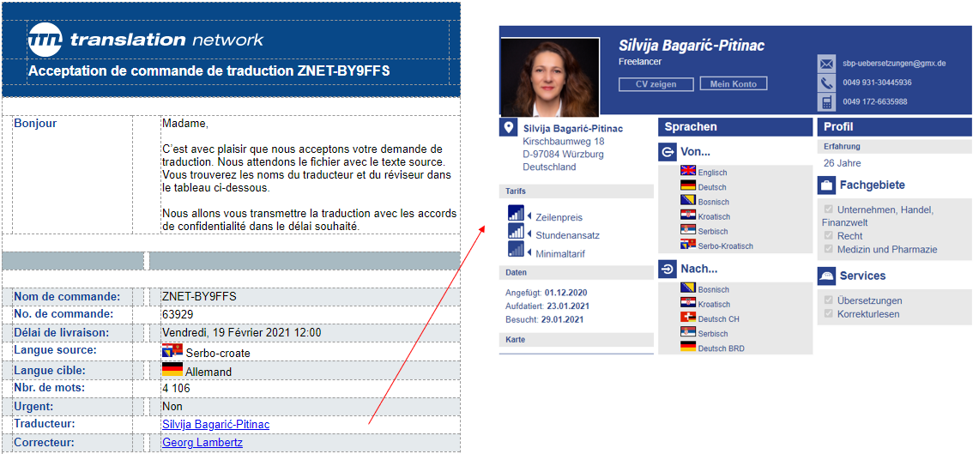This screenshot has width=974, height=456.
Task: Open the Karte section header
Action: tap(517, 340)
